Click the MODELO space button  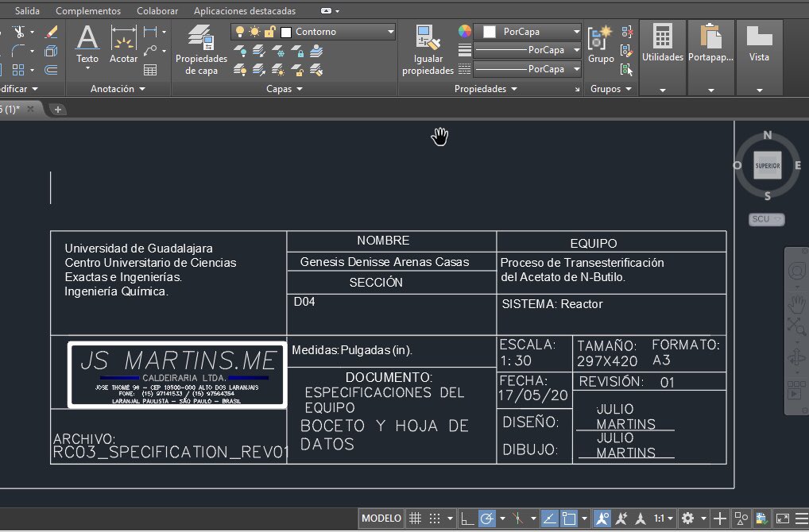click(x=381, y=518)
